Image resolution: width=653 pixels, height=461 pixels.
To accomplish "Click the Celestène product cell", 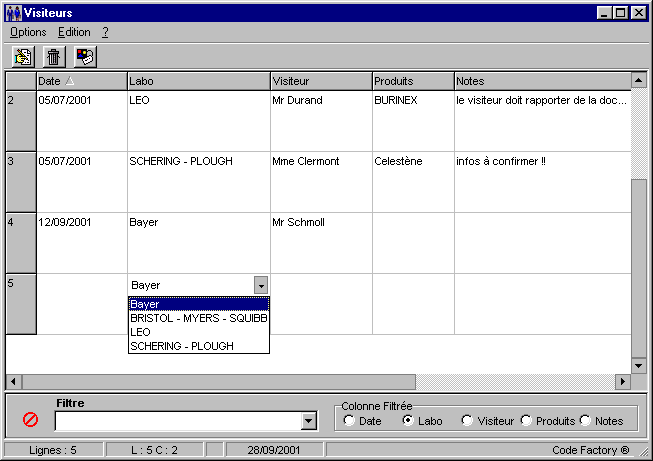I will 413,182.
